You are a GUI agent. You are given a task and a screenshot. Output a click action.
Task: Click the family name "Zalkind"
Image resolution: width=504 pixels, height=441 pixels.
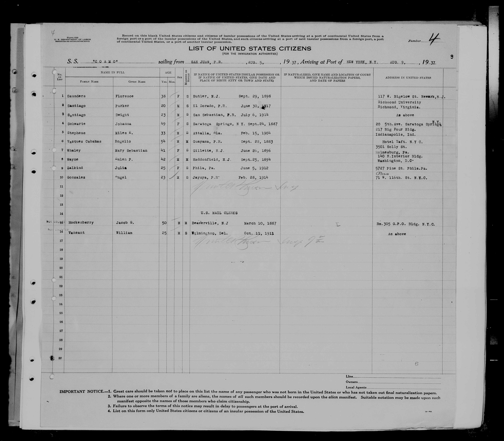75,168
